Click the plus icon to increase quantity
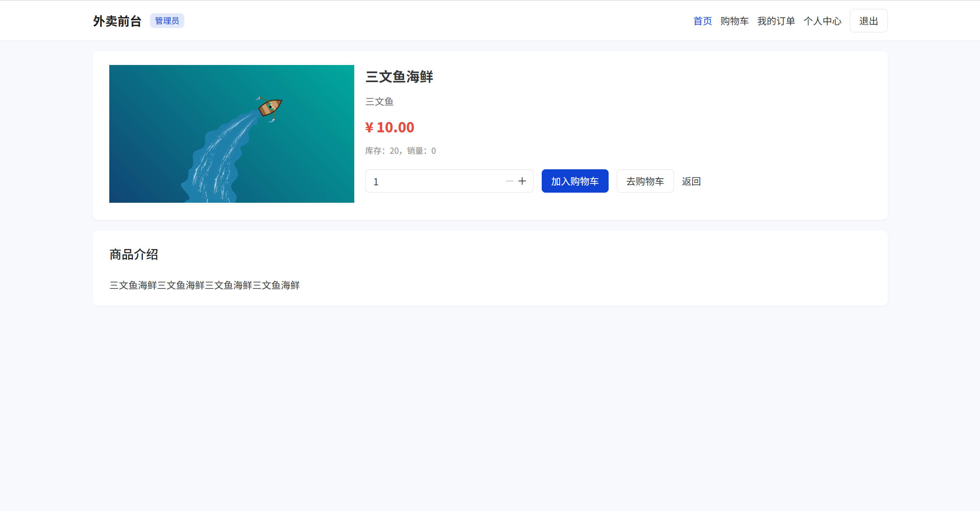This screenshot has height=511, width=980. [522, 181]
